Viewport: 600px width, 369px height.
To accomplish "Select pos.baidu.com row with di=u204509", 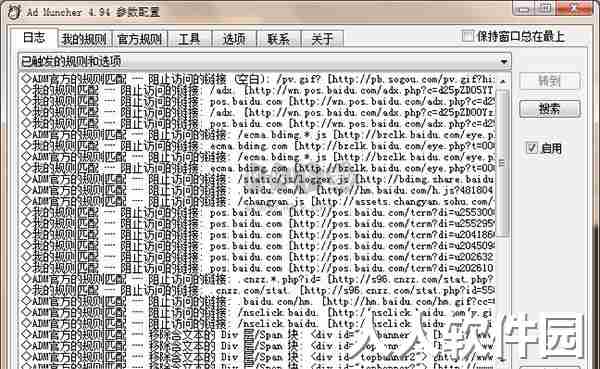I will (257, 246).
